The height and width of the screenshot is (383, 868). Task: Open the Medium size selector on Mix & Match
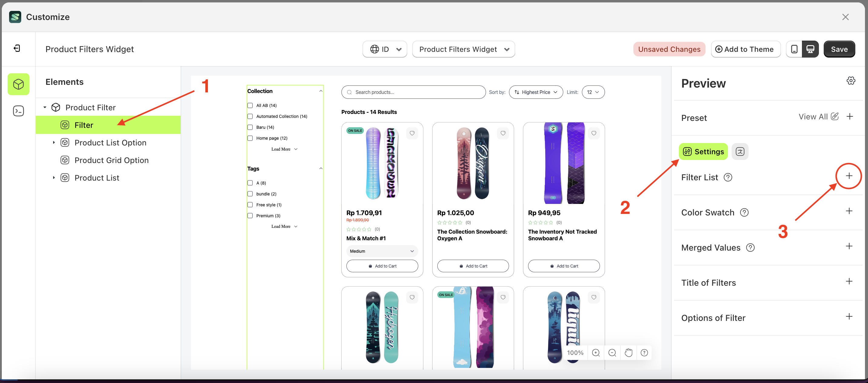(x=382, y=251)
